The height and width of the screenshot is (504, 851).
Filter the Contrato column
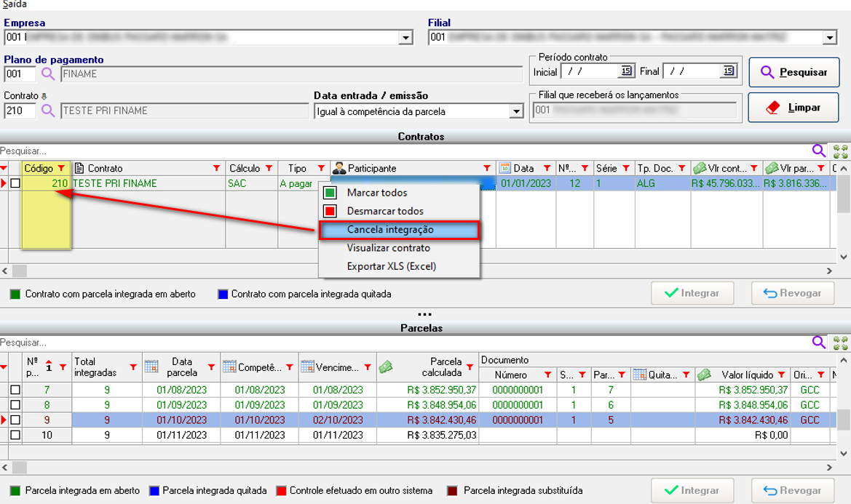pos(217,168)
